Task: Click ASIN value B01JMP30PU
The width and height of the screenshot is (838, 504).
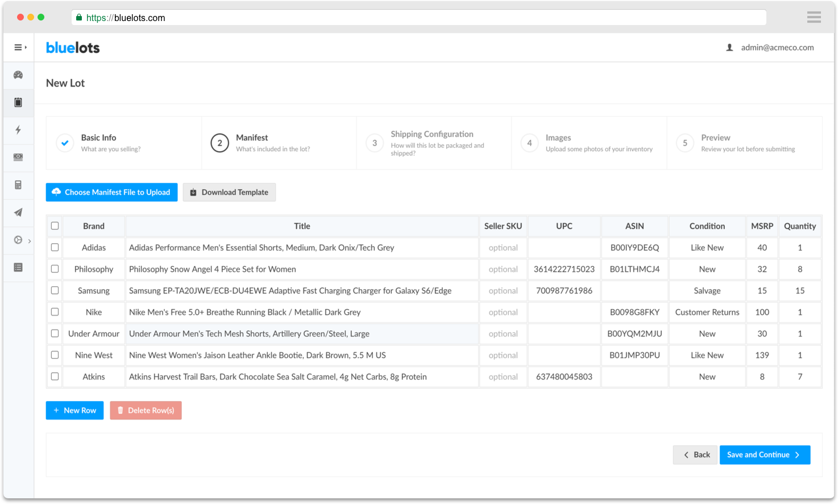Action: [634, 355]
